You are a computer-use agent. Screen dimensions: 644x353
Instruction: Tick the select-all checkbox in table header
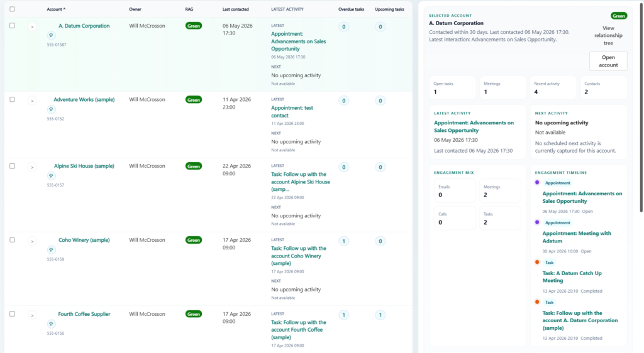coord(13,9)
